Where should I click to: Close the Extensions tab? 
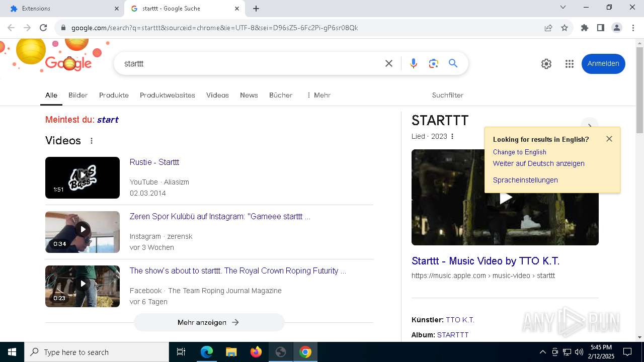117,9
